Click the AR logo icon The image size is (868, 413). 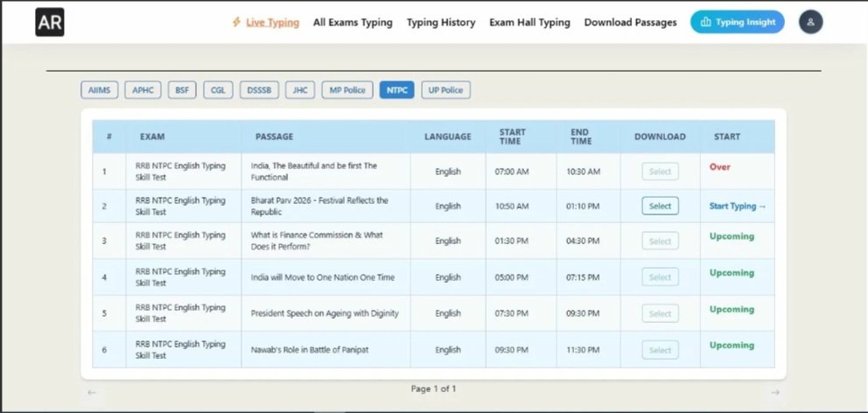click(x=50, y=22)
